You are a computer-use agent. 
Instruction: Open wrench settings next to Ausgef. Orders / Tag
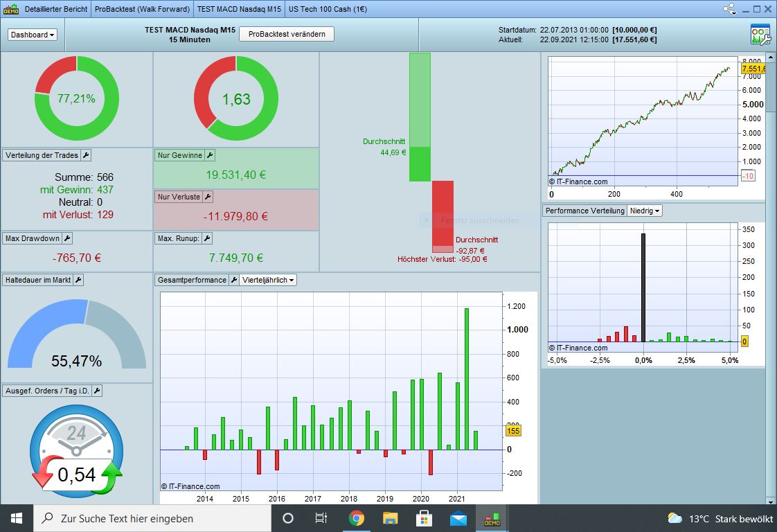pos(97,391)
